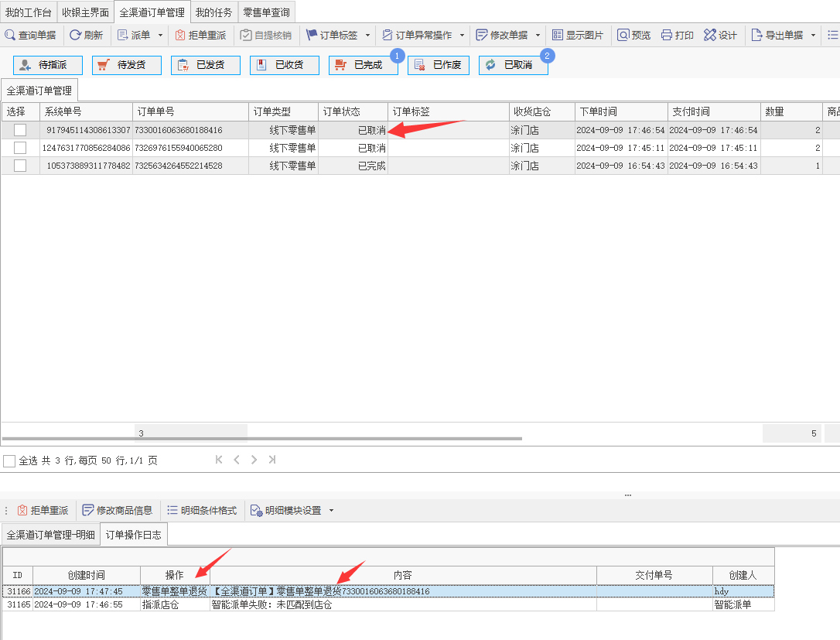Tick the checkbox for order 1247631770856284086
The width and height of the screenshot is (840, 640).
pyautogui.click(x=20, y=147)
